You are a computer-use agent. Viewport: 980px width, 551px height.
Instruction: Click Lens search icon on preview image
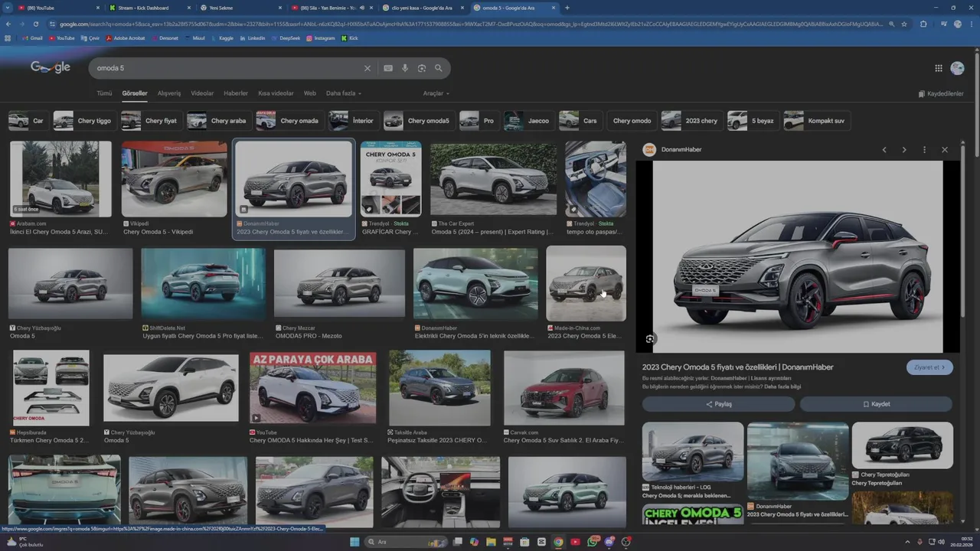[x=650, y=339]
